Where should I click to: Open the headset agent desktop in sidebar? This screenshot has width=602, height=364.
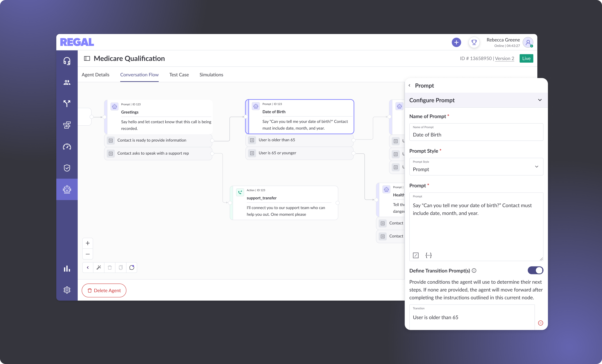click(67, 61)
